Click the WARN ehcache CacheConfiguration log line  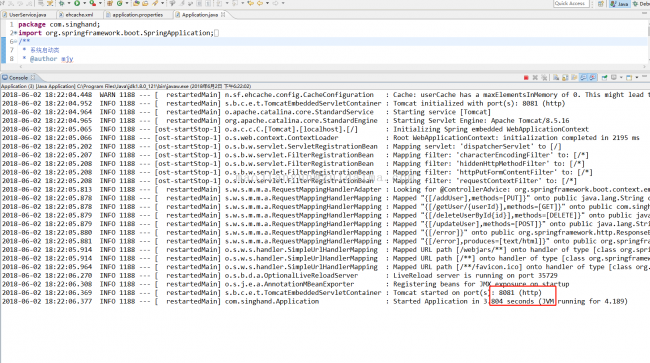click(x=325, y=95)
